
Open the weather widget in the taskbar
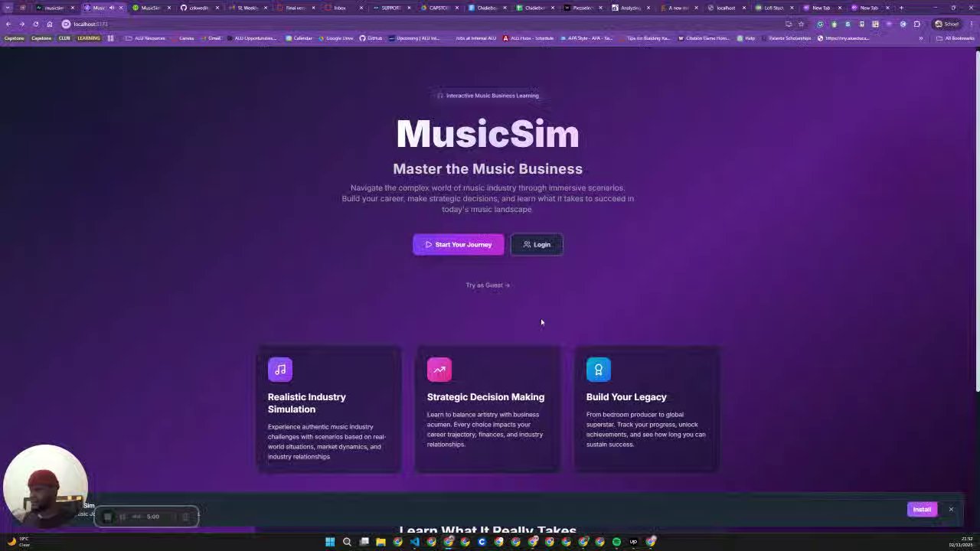pos(18,542)
